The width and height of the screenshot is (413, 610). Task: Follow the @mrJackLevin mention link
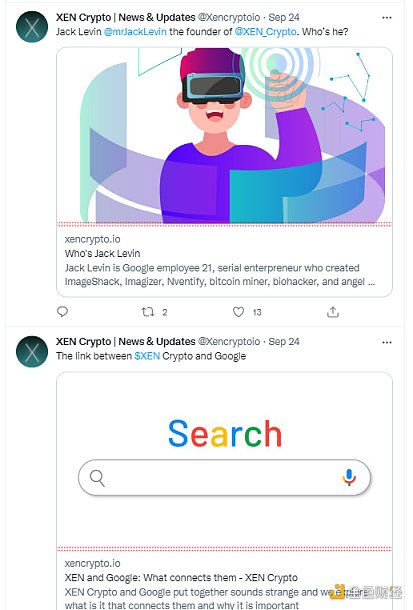pos(135,32)
